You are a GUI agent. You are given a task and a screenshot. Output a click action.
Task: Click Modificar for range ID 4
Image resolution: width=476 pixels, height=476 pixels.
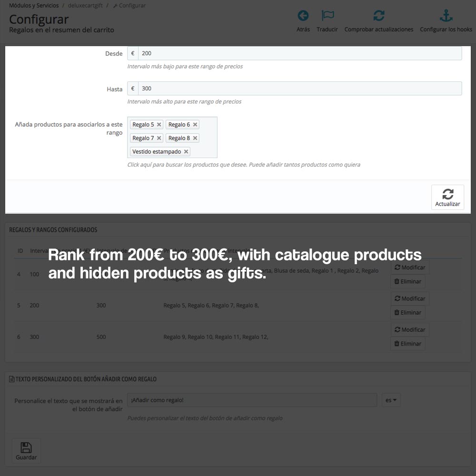pyautogui.click(x=409, y=268)
